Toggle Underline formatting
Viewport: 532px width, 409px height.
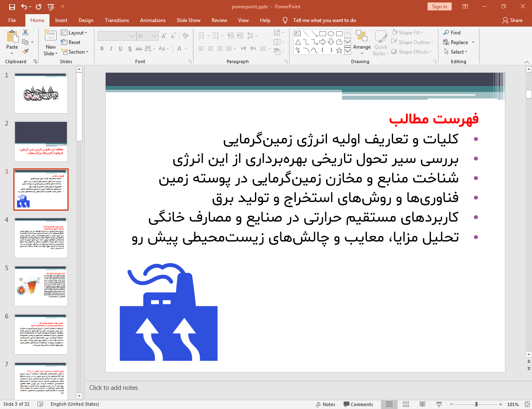[x=120, y=49]
